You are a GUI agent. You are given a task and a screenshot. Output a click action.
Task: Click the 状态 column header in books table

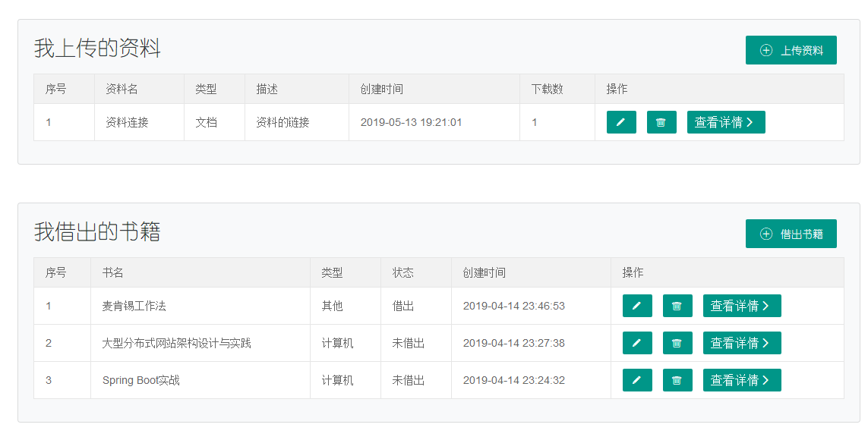pos(402,272)
